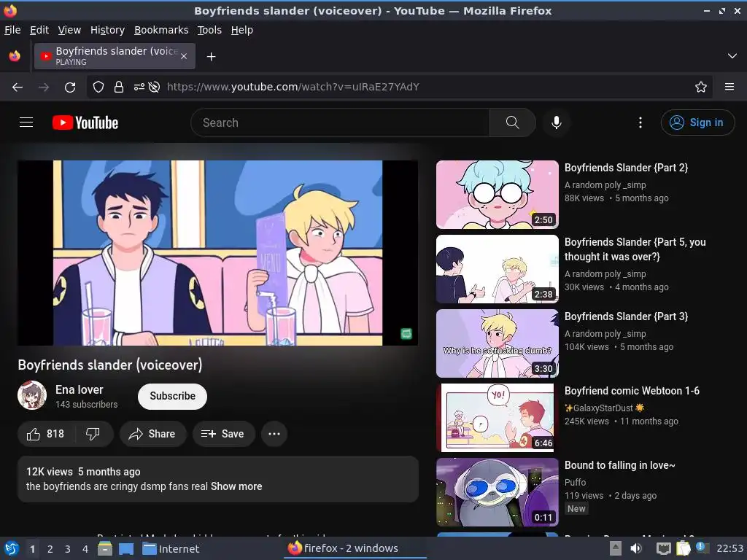The height and width of the screenshot is (560, 747).
Task: Open Boyfriends Slander {Part 3} title
Action: tap(626, 316)
